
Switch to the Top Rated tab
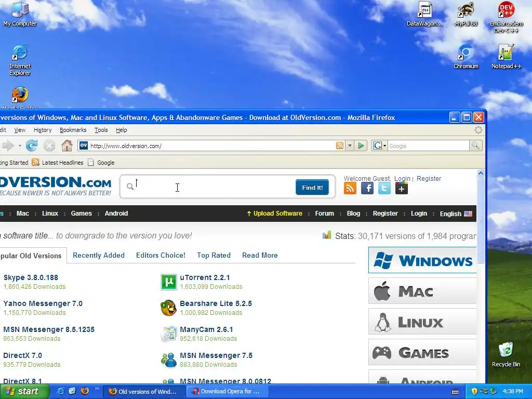pos(214,255)
